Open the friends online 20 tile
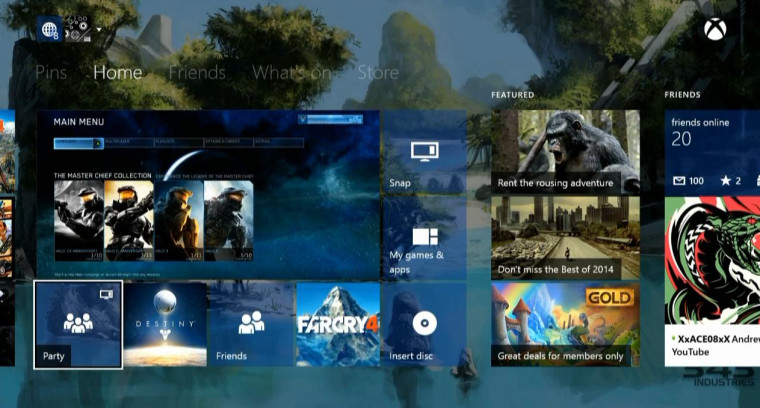 pos(712,152)
